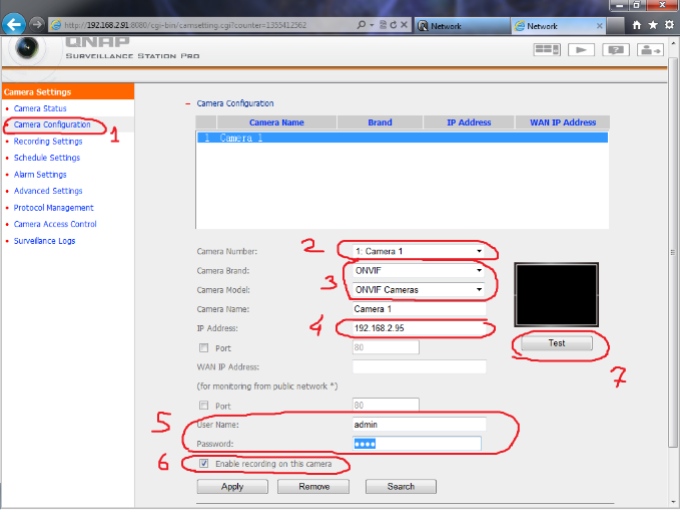The height and width of the screenshot is (512, 680).
Task: Click the browser favorites star icon
Action: (652, 25)
